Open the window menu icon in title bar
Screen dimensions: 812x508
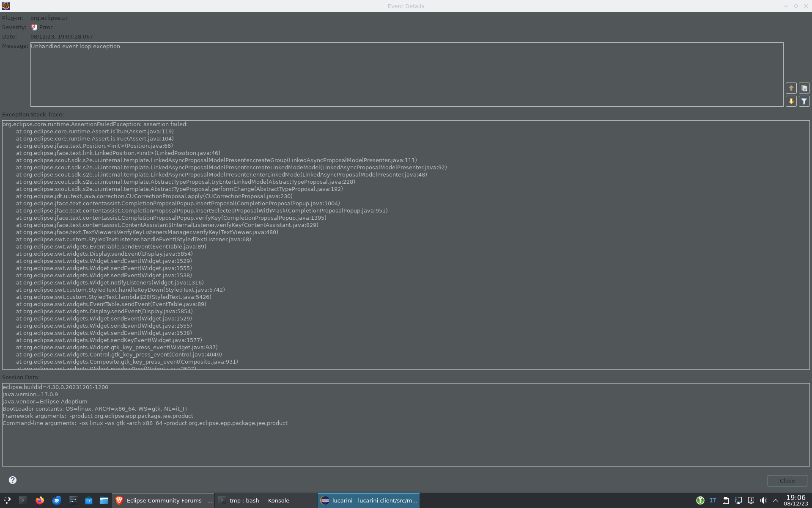pos(6,6)
